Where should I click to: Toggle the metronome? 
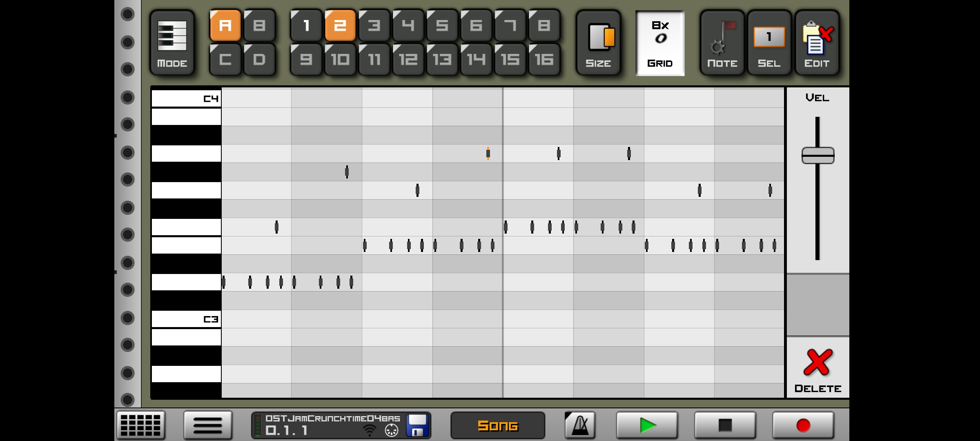point(580,425)
